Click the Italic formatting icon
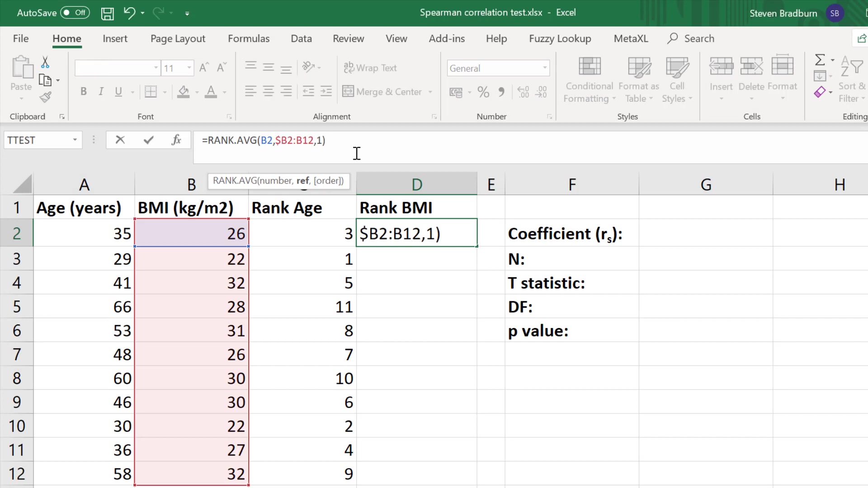The width and height of the screenshot is (868, 488). point(101,92)
